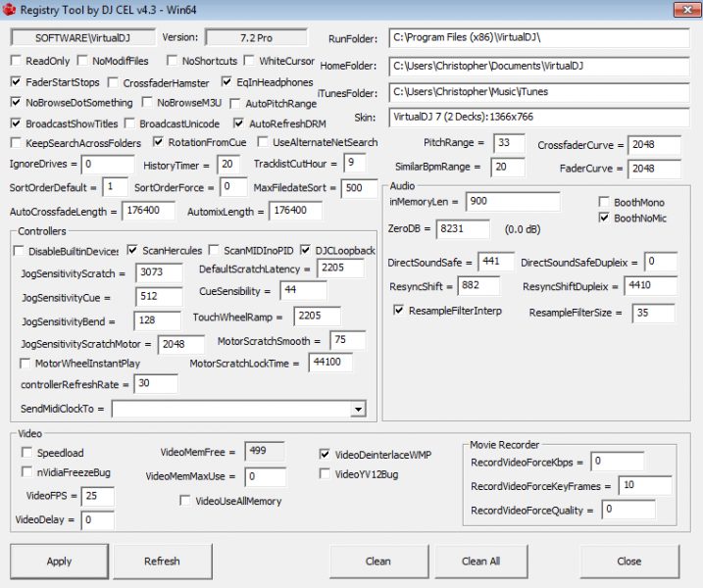Click the ZeroDB value field
Viewport: 703px width, 588px height.
(x=463, y=229)
